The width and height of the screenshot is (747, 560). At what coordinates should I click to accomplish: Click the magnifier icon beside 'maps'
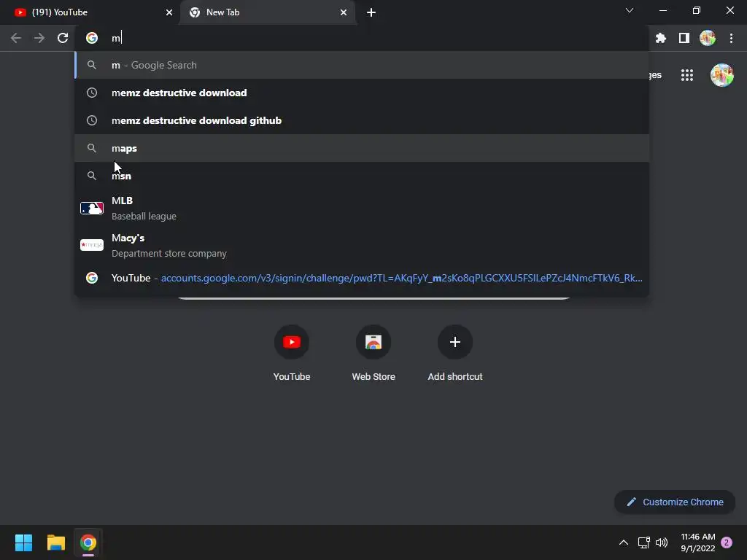(x=92, y=148)
